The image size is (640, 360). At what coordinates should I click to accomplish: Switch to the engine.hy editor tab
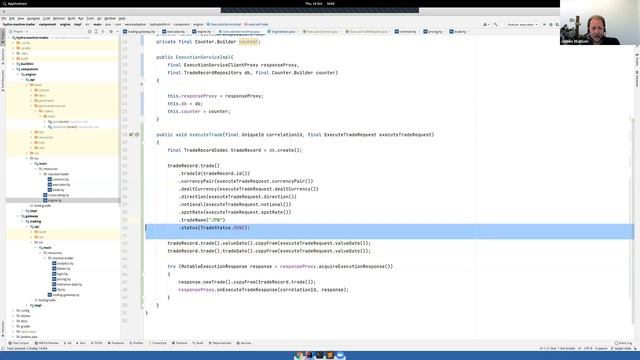pyautogui.click(x=202, y=31)
